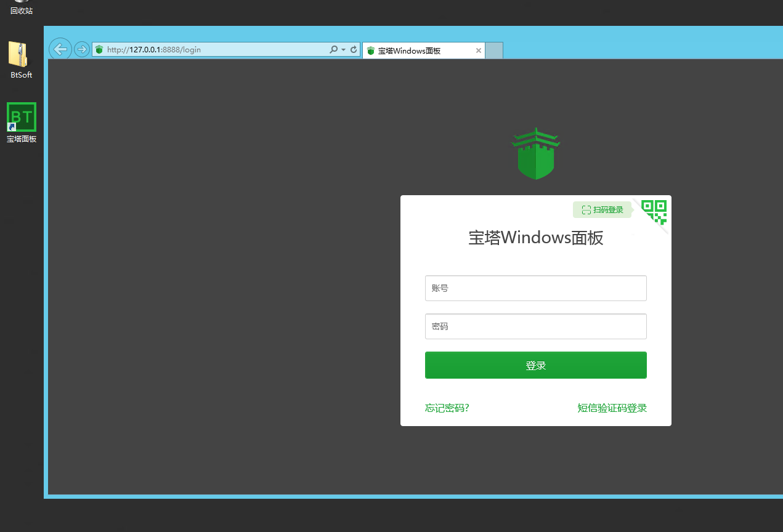This screenshot has width=783, height=532.
Task: Click the green QR code login icon
Action: point(654,211)
